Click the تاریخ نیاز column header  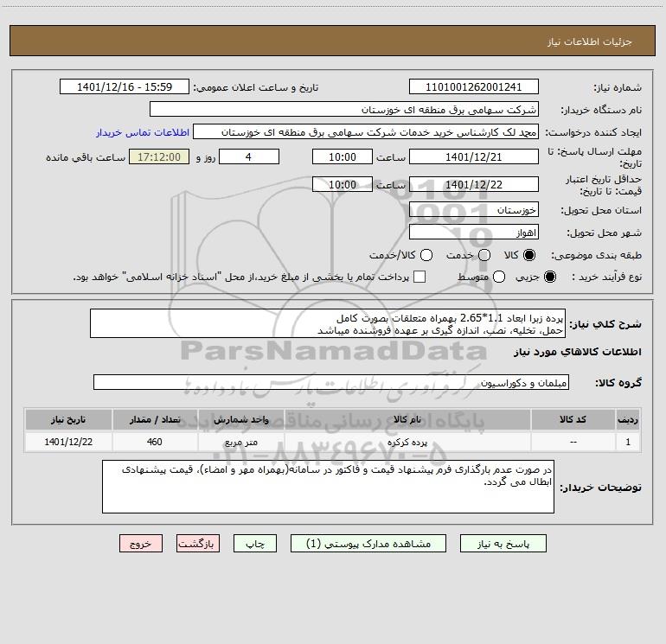click(x=68, y=419)
